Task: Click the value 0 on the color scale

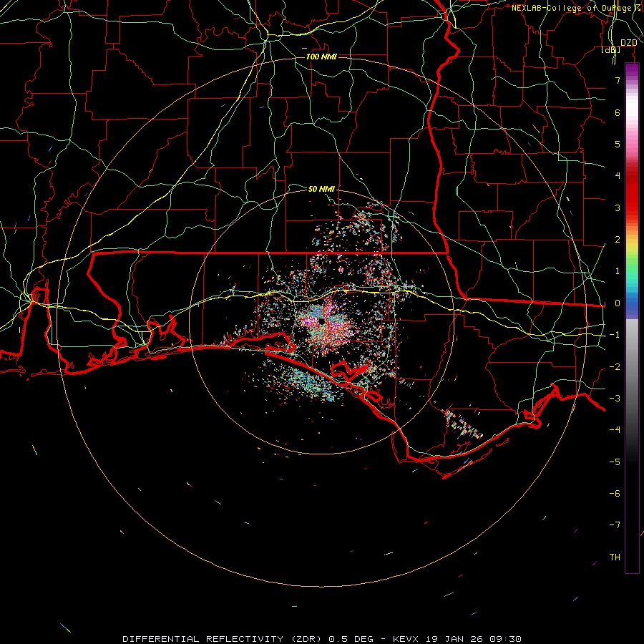Action: click(x=618, y=303)
